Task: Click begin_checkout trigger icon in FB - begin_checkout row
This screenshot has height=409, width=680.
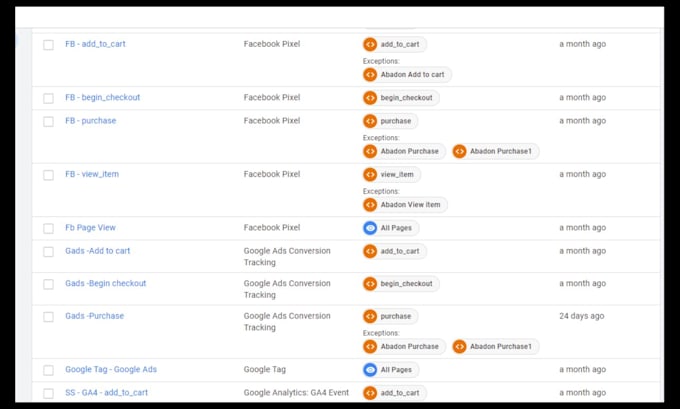Action: [x=370, y=98]
